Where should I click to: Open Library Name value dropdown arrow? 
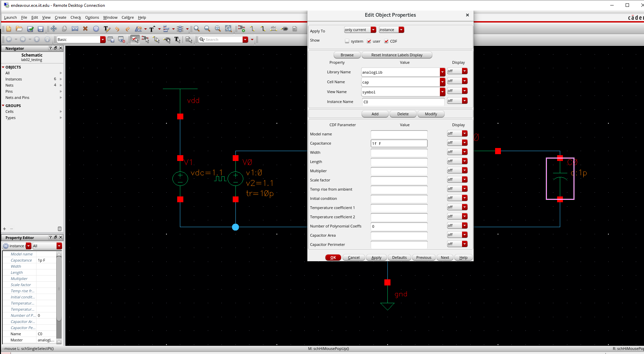[442, 72]
